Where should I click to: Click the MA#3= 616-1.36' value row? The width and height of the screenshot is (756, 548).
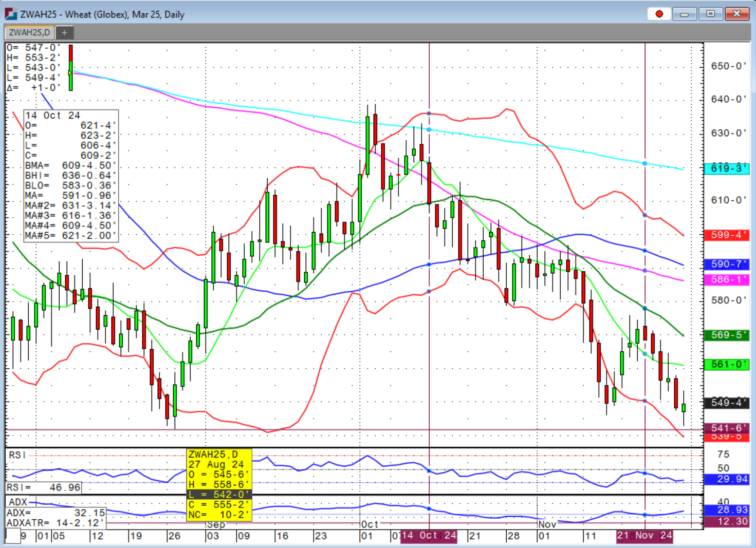71,216
